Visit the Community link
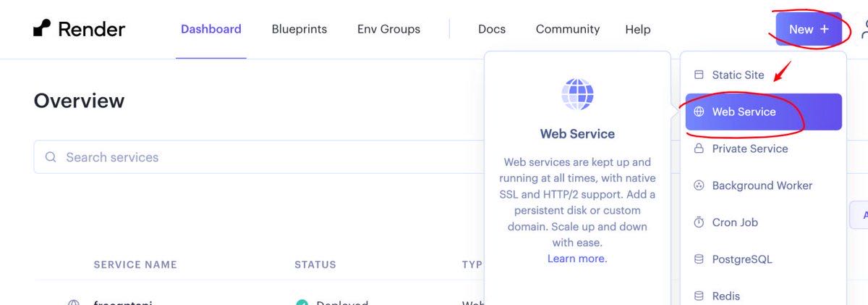The height and width of the screenshot is (305, 868). tap(567, 29)
